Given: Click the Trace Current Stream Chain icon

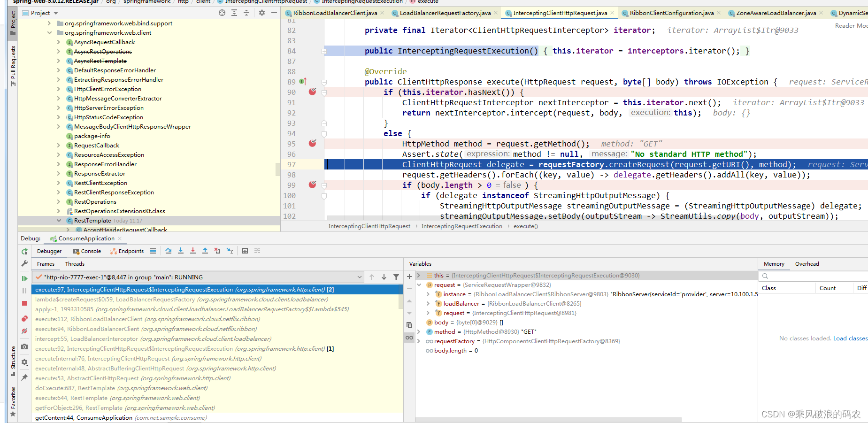Looking at the screenshot, I should pos(257,251).
